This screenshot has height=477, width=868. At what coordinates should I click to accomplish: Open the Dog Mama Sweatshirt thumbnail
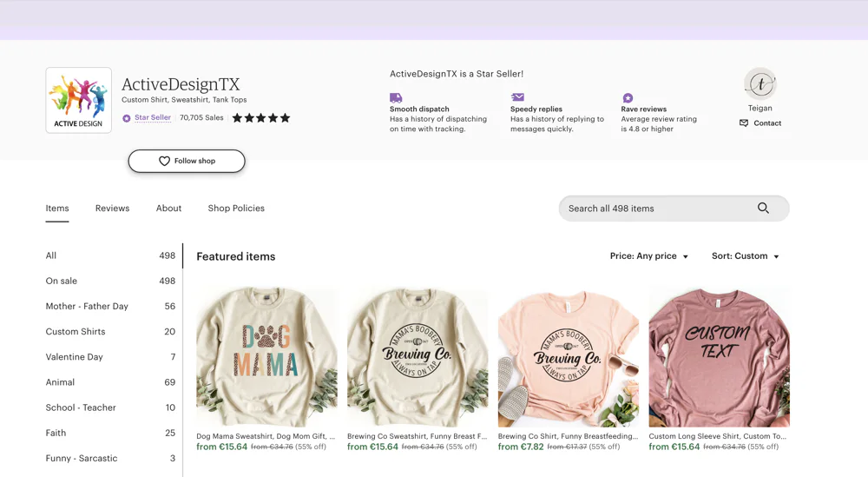(x=266, y=357)
